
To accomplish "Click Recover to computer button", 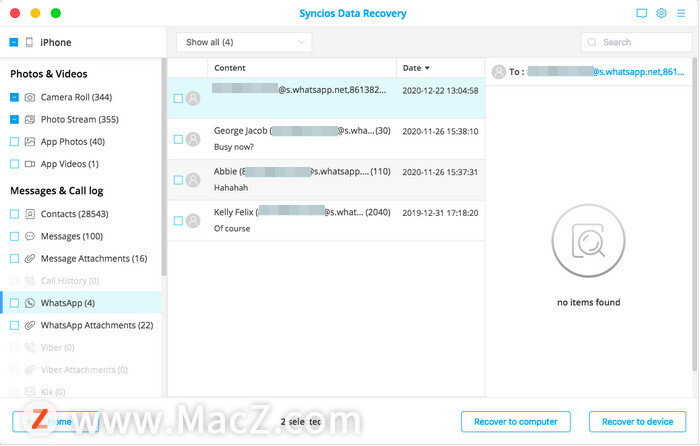I will 516,422.
